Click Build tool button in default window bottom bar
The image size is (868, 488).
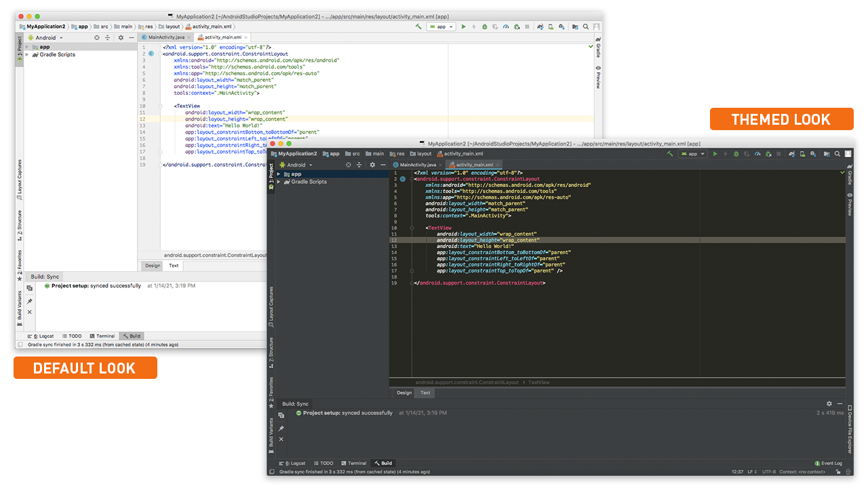point(131,336)
